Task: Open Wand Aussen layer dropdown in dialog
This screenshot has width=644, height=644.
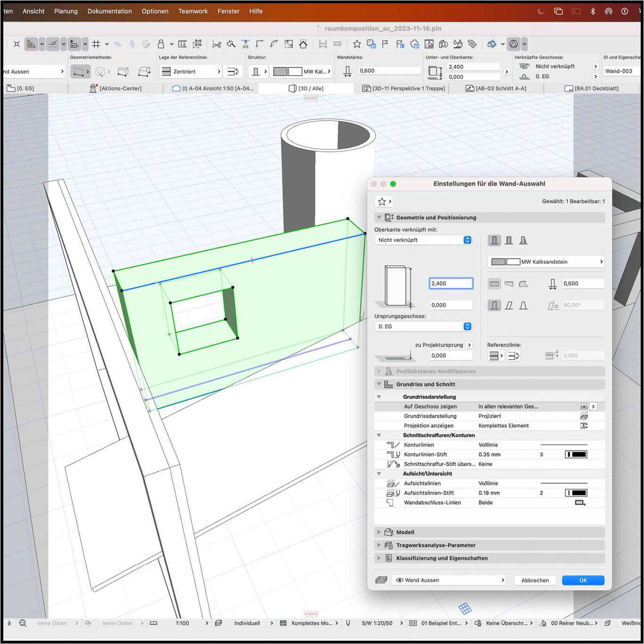Action: [x=448, y=580]
